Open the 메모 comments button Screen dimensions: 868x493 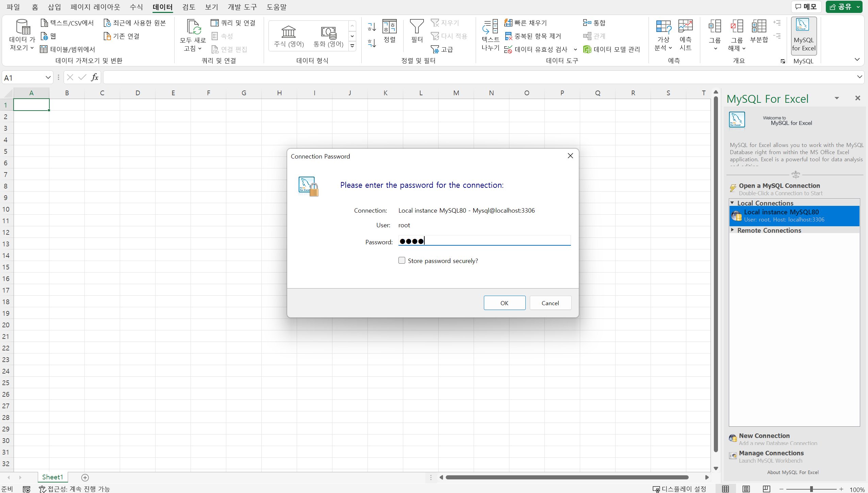click(x=806, y=7)
